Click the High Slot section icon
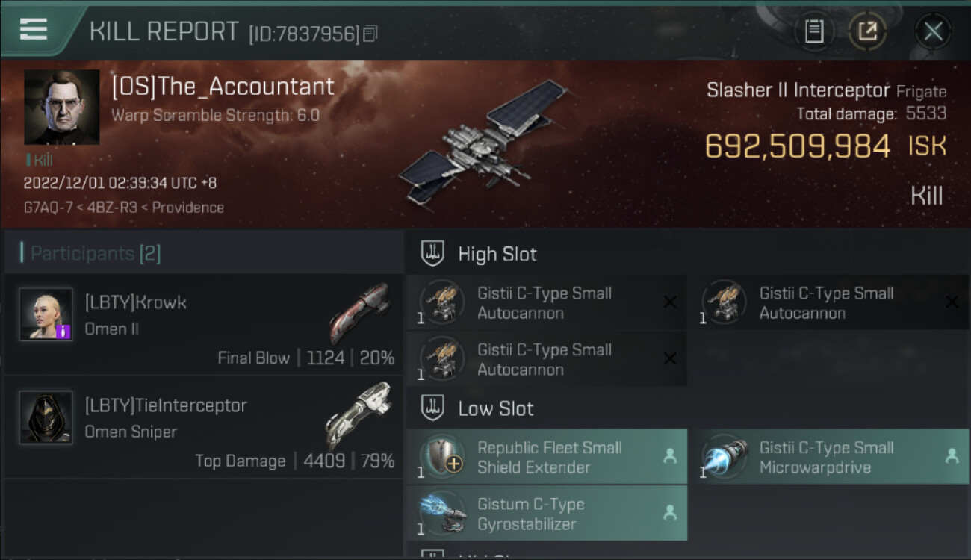Image resolution: width=971 pixels, height=560 pixels. click(x=433, y=254)
